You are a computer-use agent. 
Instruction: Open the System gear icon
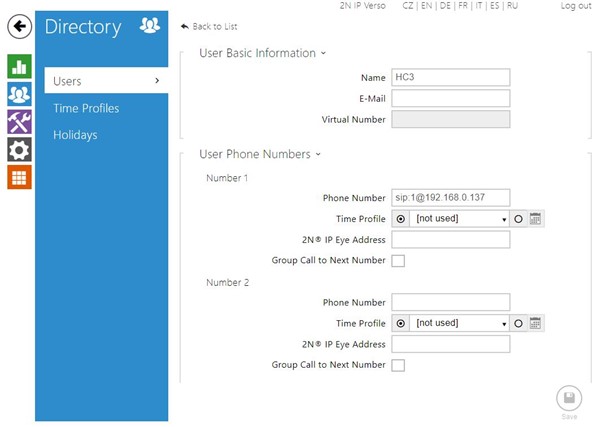19,150
